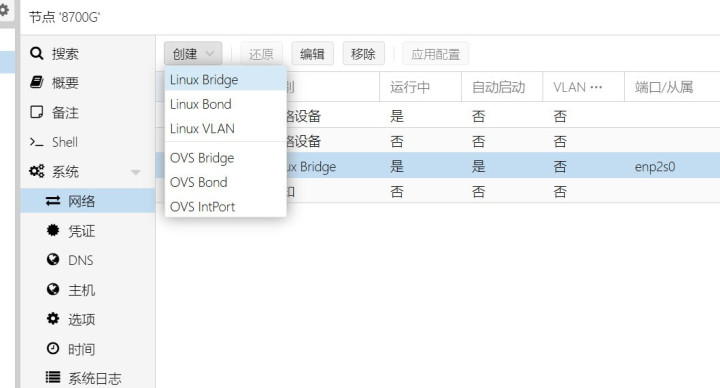
Task: Open the 概要 summary book icon
Action: coord(36,82)
